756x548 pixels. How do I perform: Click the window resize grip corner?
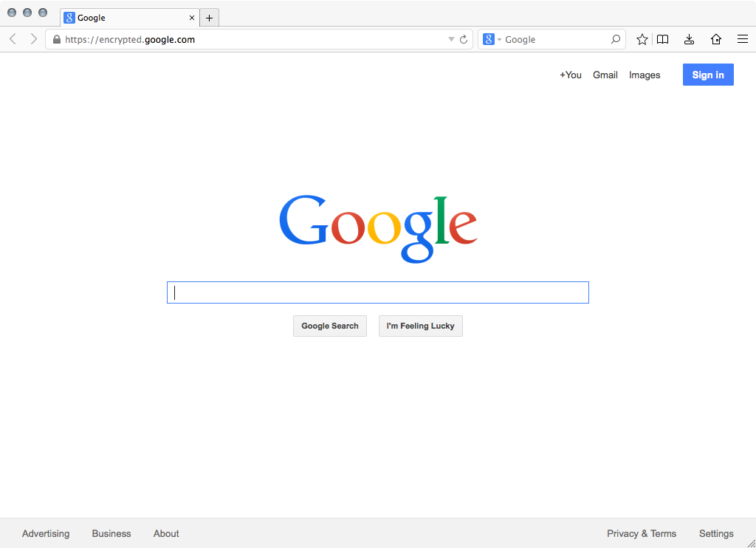point(751,543)
